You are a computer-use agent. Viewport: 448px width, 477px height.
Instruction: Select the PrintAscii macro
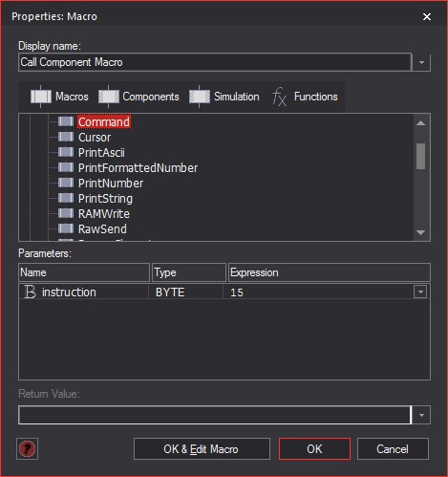pos(101,153)
